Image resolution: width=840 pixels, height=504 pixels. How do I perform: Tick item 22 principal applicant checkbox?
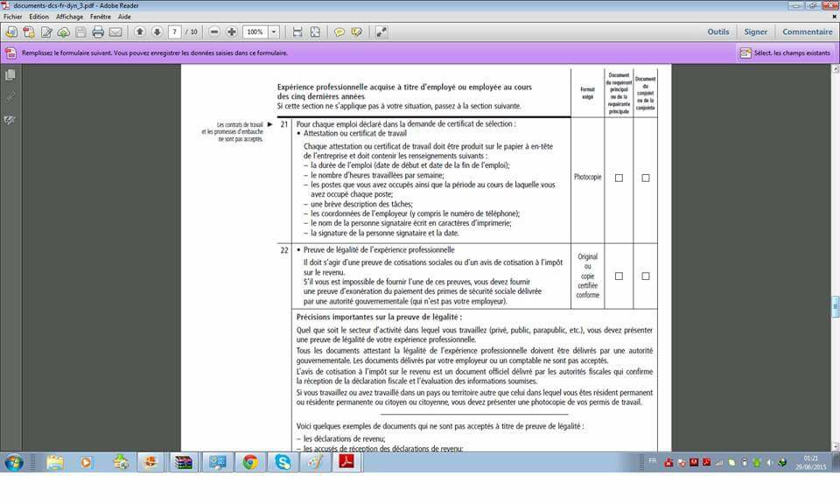(x=619, y=276)
